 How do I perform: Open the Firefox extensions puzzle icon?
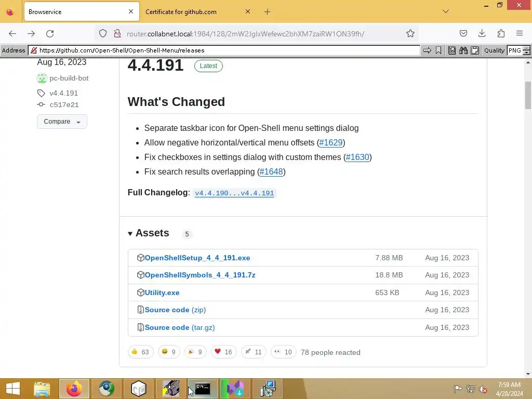(501, 33)
